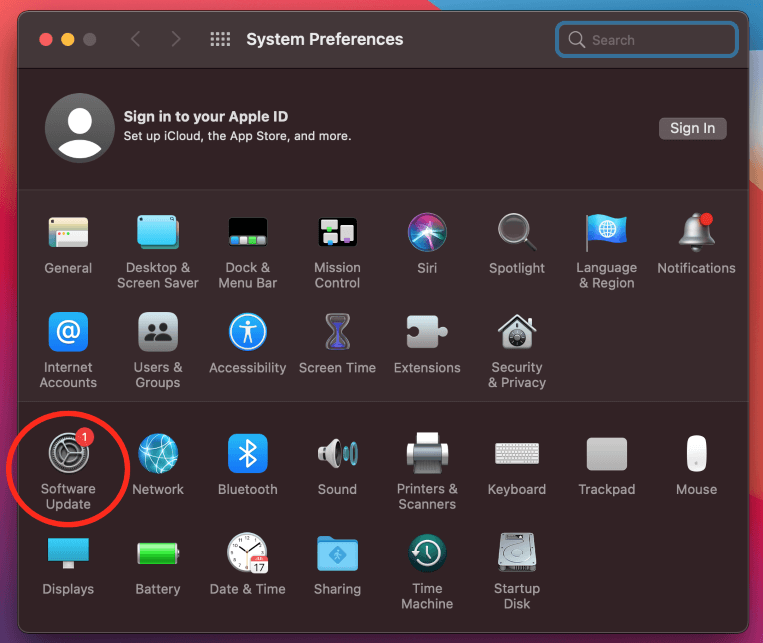Viewport: 763px width, 643px height.
Task: Open Siri settings
Action: [x=427, y=233]
